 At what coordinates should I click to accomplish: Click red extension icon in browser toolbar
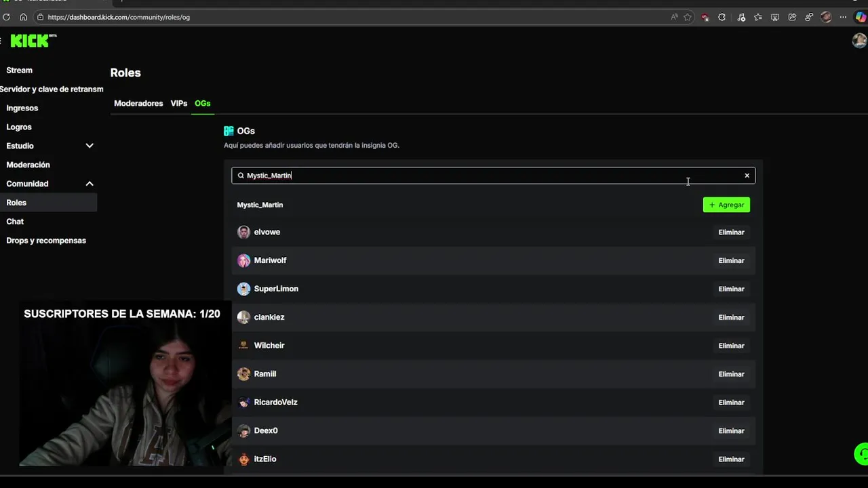coord(705,17)
